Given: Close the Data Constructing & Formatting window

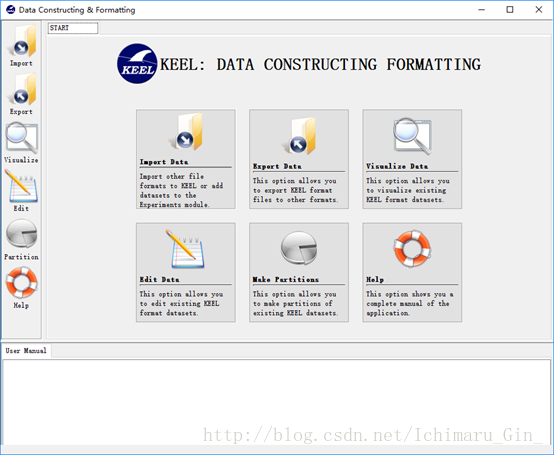Looking at the screenshot, I should [539, 10].
